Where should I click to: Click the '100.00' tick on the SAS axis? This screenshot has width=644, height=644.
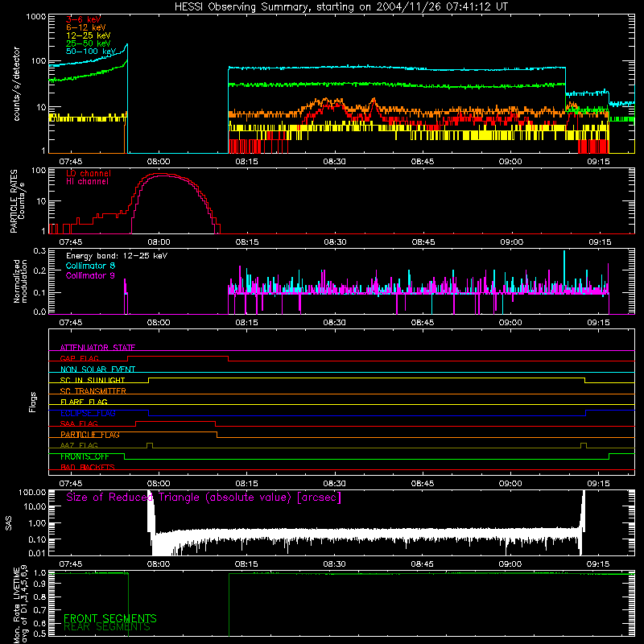[x=32, y=492]
